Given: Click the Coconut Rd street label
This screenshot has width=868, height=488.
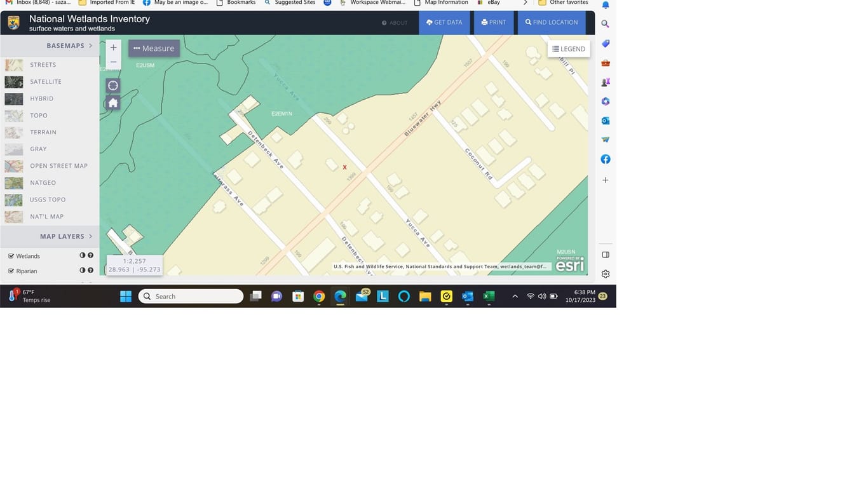Looking at the screenshot, I should tap(479, 164).
